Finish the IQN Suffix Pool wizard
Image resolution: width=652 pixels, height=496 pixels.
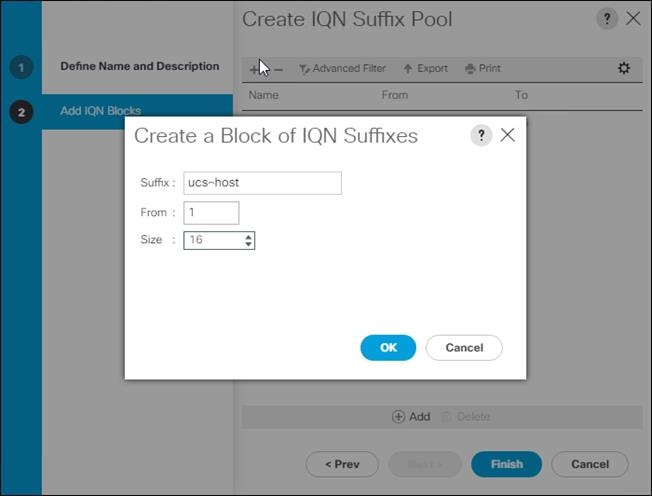[506, 464]
